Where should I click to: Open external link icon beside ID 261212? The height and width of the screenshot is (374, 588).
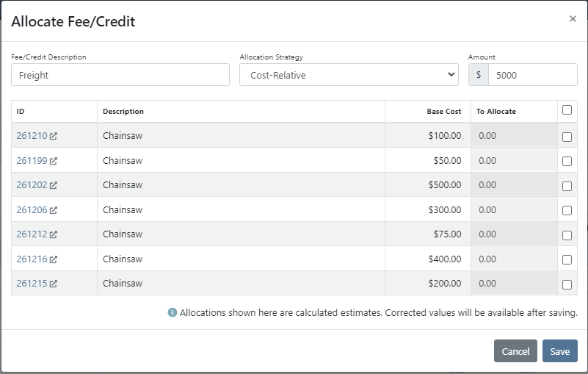[54, 234]
